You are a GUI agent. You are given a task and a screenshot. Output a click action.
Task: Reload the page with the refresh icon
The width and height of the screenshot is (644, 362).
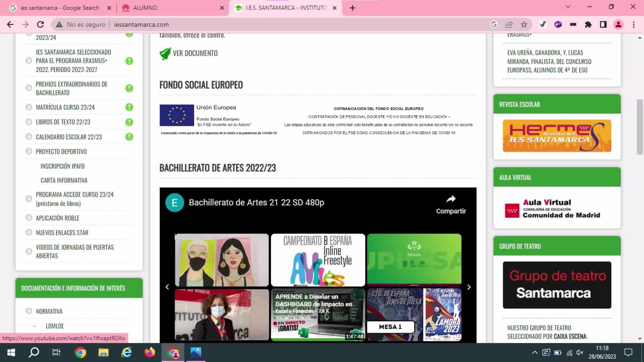[40, 24]
